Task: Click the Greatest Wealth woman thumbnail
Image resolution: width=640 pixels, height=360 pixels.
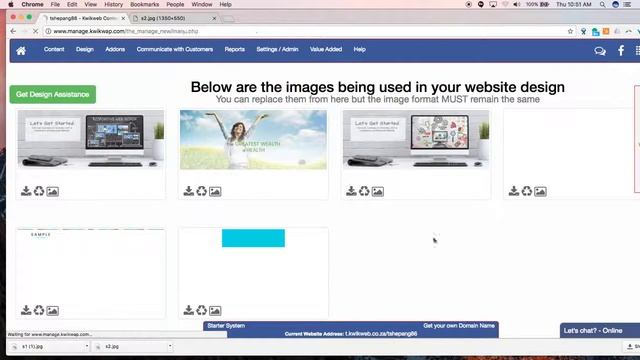Action: (x=253, y=139)
